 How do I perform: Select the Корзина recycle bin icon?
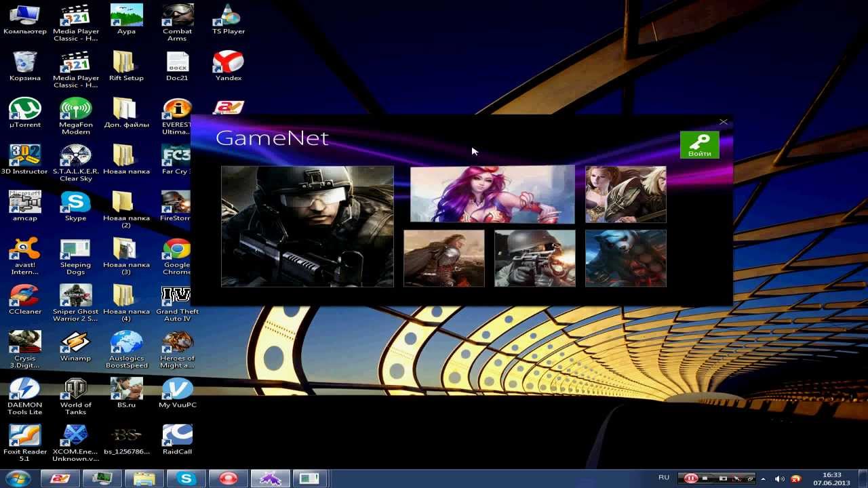point(25,66)
